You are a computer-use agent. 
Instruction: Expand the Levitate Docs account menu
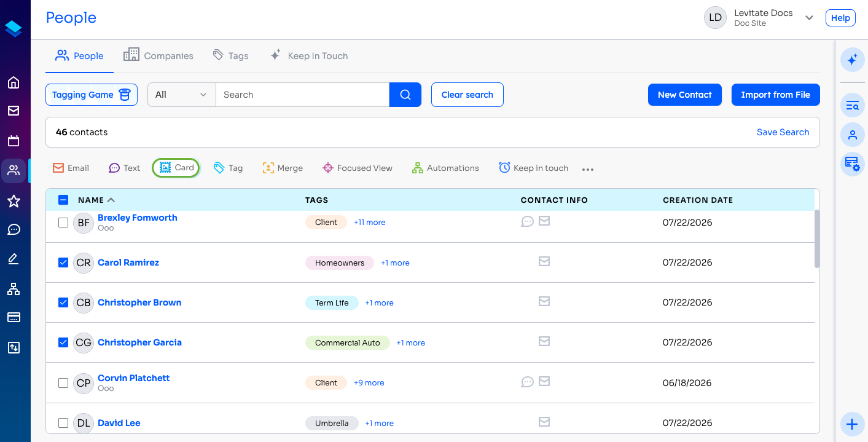810,18
